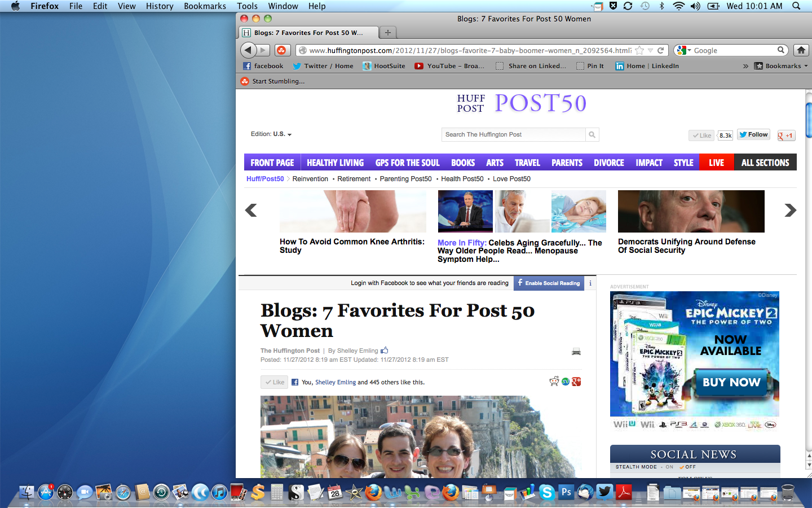The image size is (812, 508).
Task: Click the next arrow in the stories carousel
Action: (790, 210)
